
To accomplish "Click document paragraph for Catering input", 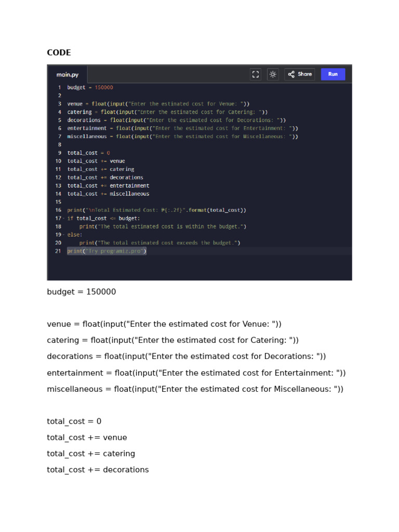I will (172, 340).
